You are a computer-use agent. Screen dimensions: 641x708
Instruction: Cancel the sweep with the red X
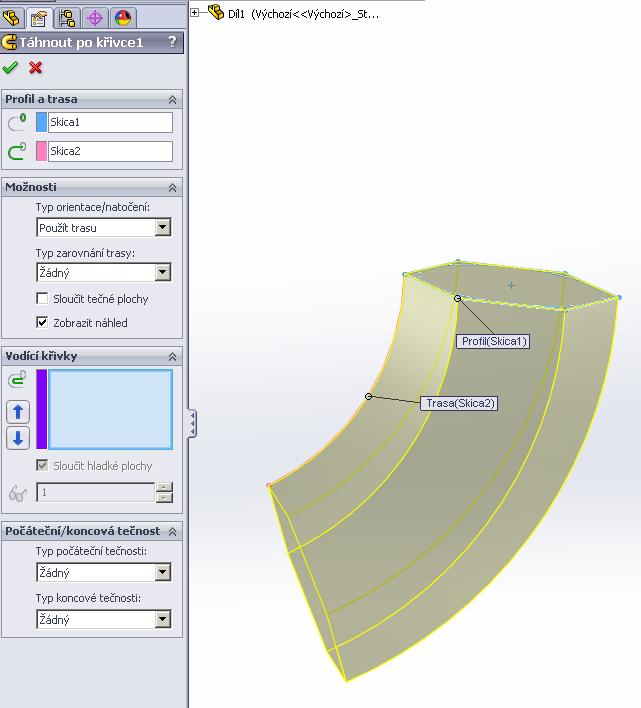[36, 67]
